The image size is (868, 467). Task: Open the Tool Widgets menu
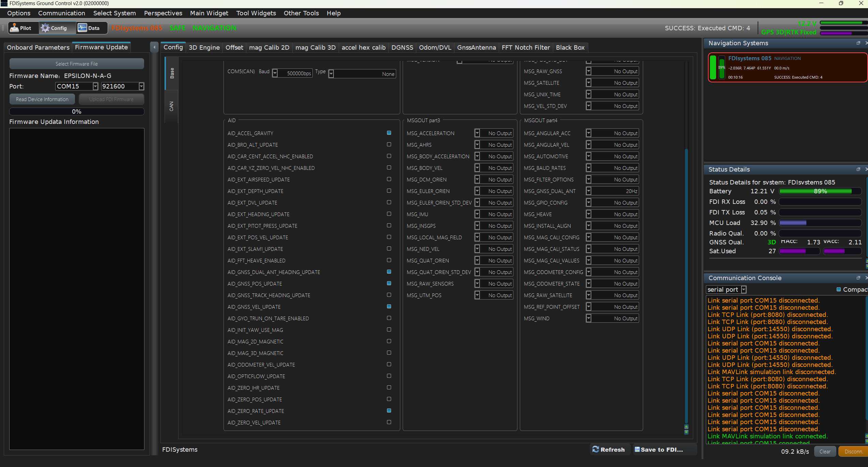[x=256, y=13]
